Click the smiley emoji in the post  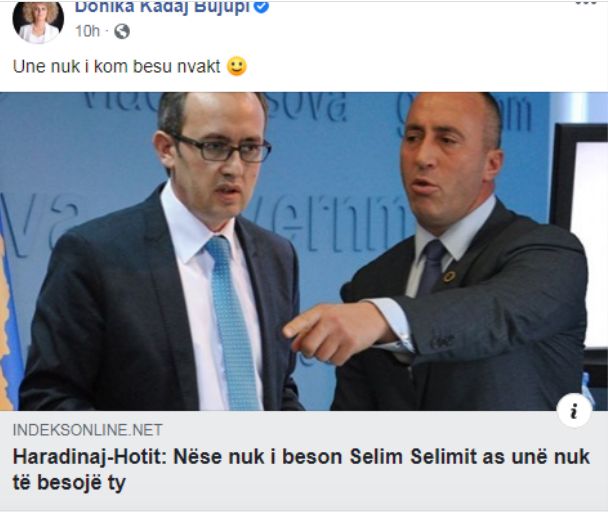point(237,66)
